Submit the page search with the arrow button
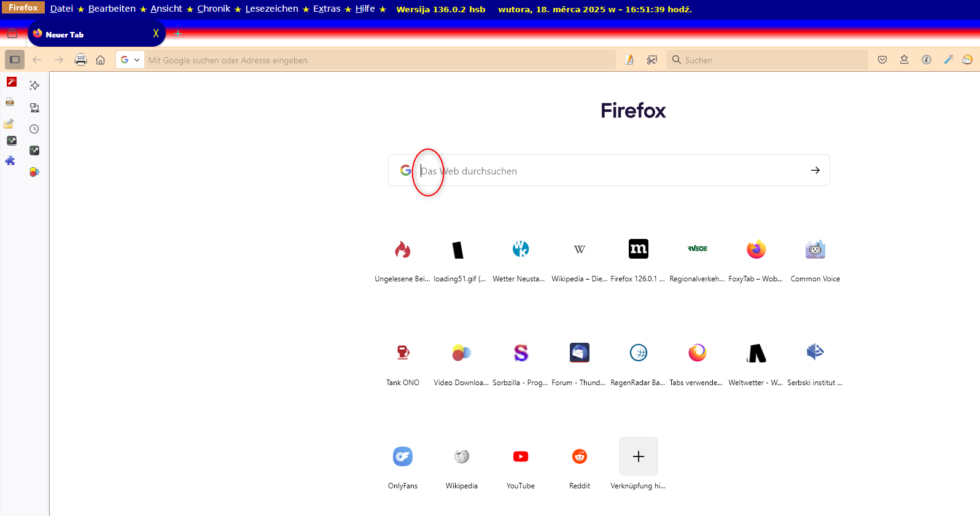The height and width of the screenshot is (516, 980). pos(815,170)
